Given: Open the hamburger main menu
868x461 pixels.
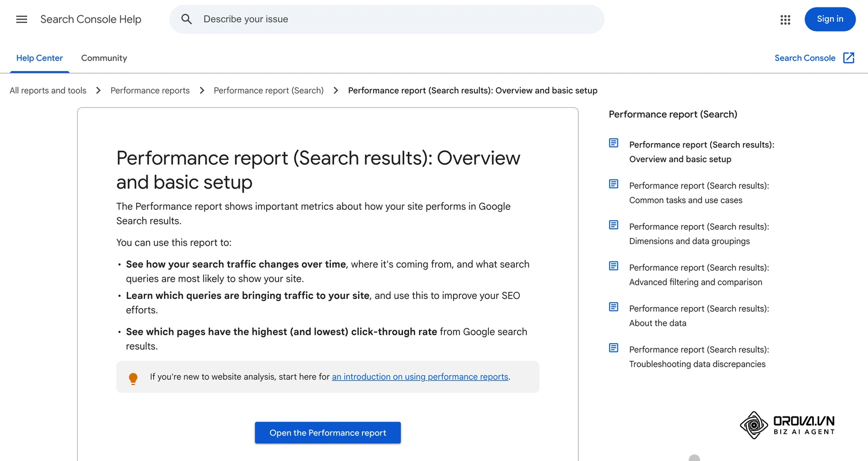Looking at the screenshot, I should tap(22, 20).
